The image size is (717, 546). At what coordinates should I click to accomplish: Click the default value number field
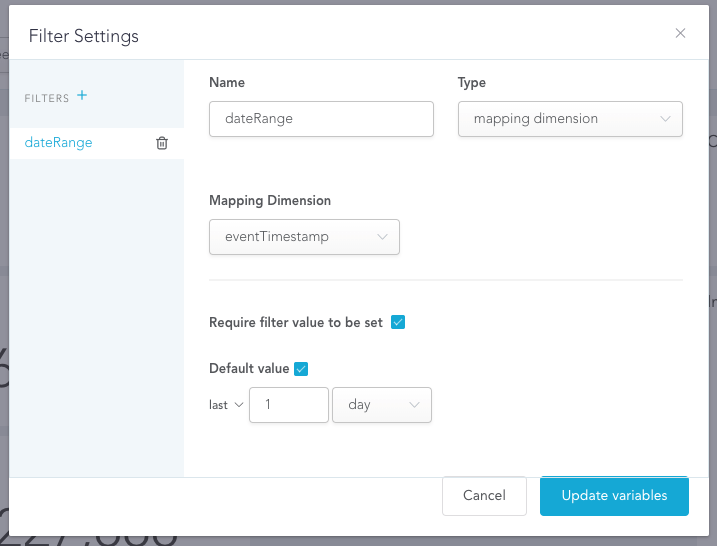(x=288, y=405)
